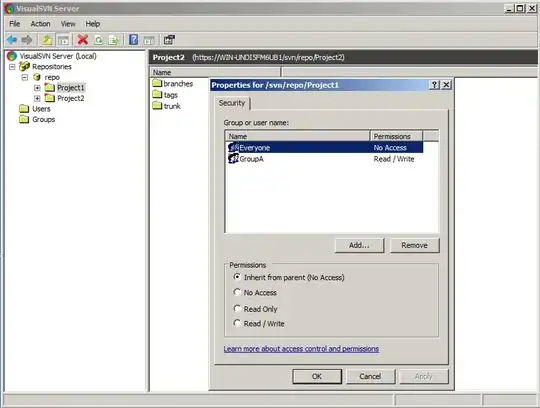Click the Repositories node icon in tree
Screen dimensions: 540x408
tap(24, 66)
